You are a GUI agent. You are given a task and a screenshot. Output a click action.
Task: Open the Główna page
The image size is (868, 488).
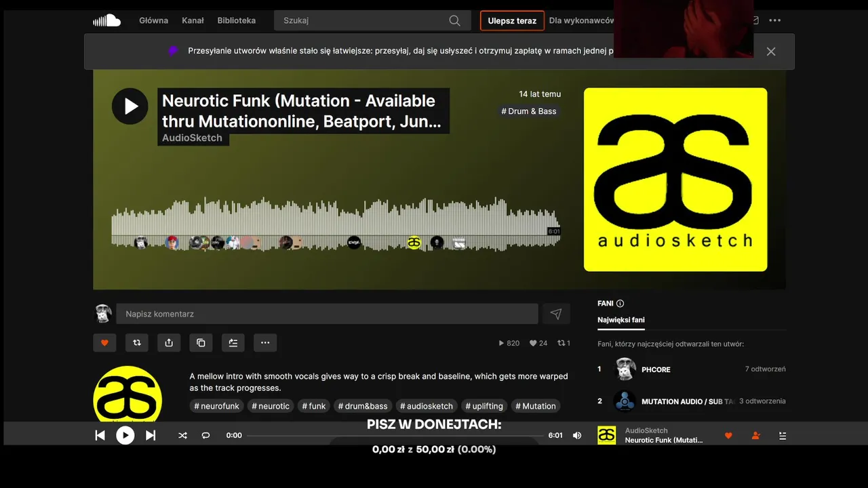pos(153,20)
